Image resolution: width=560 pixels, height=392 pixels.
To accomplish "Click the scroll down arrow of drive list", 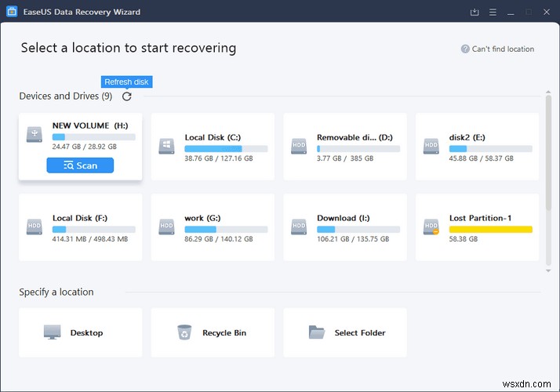I will 547,270.
